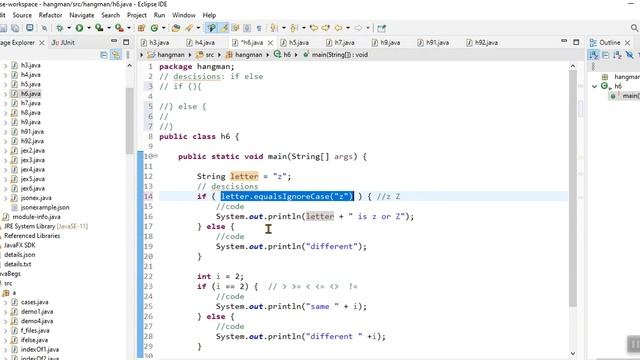Screen dimensions: 640x360
Task: Click the Next Annotation icon
Action: click(x=274, y=28)
